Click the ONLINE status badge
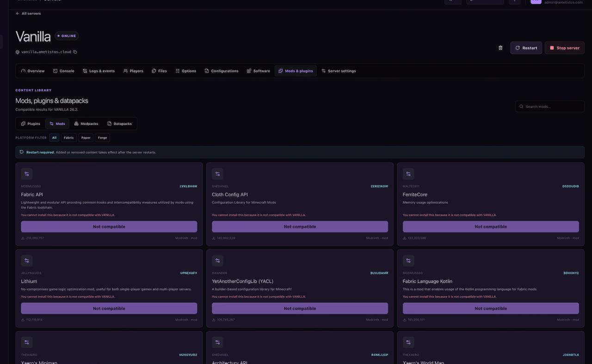 67,36
